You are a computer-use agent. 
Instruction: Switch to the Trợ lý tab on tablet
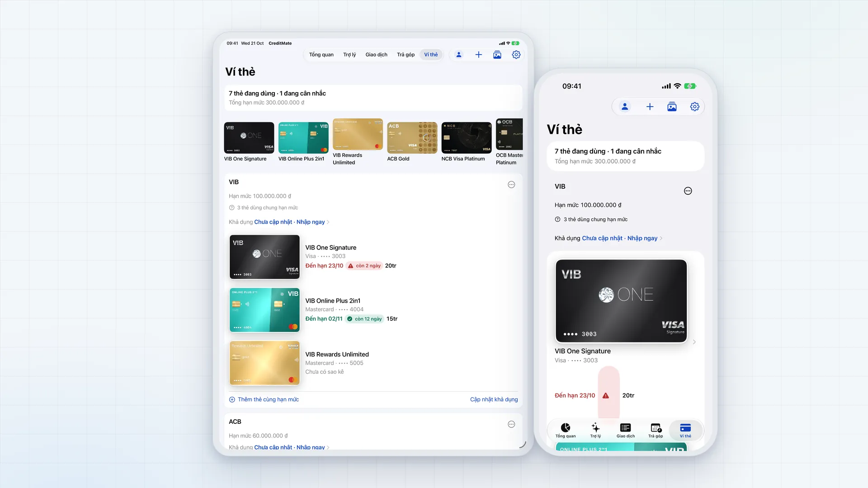tap(349, 55)
